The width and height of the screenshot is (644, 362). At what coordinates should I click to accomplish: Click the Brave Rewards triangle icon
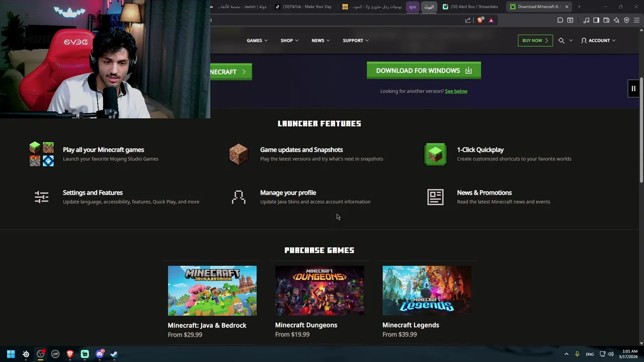click(x=491, y=20)
